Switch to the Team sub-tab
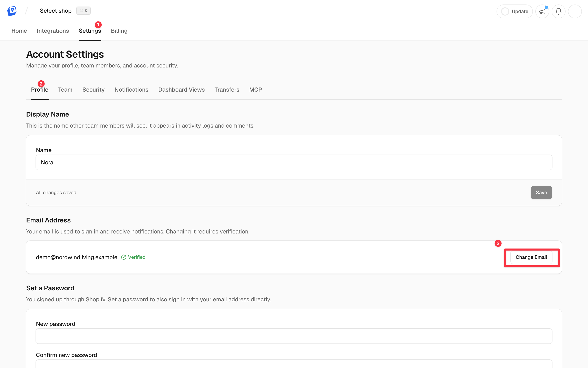The image size is (588, 368). coord(65,90)
